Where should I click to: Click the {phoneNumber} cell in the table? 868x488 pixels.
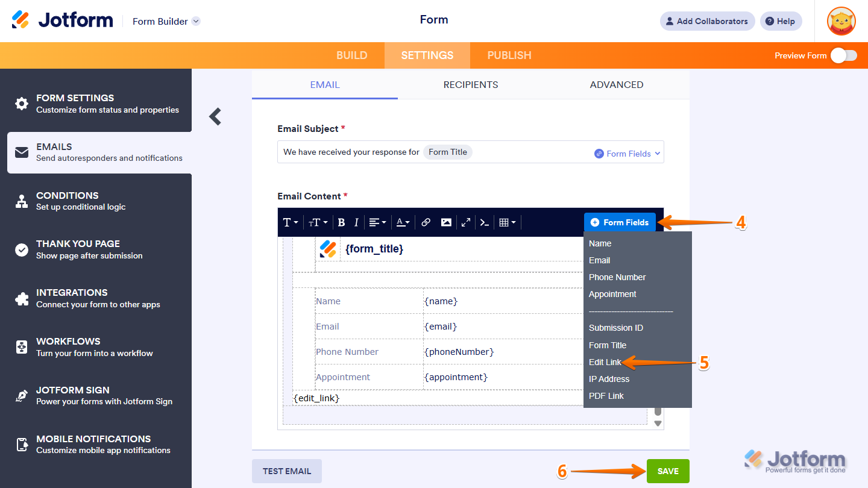click(459, 352)
